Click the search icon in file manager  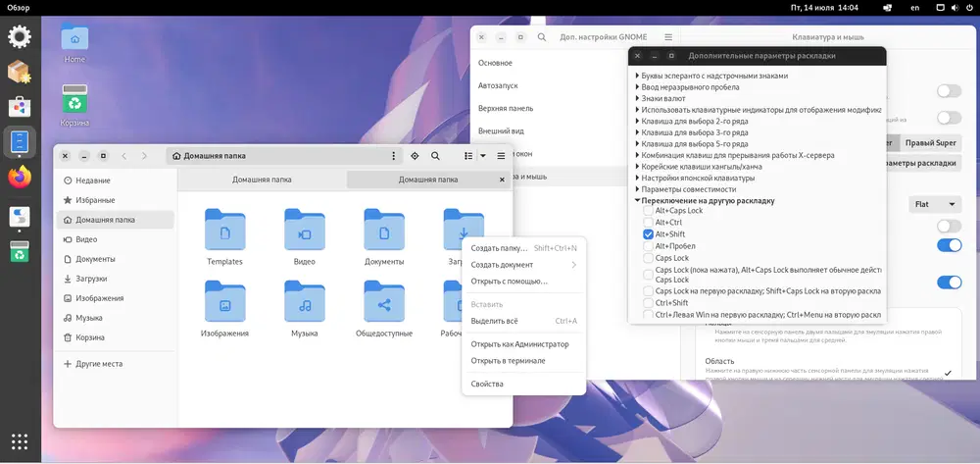436,156
